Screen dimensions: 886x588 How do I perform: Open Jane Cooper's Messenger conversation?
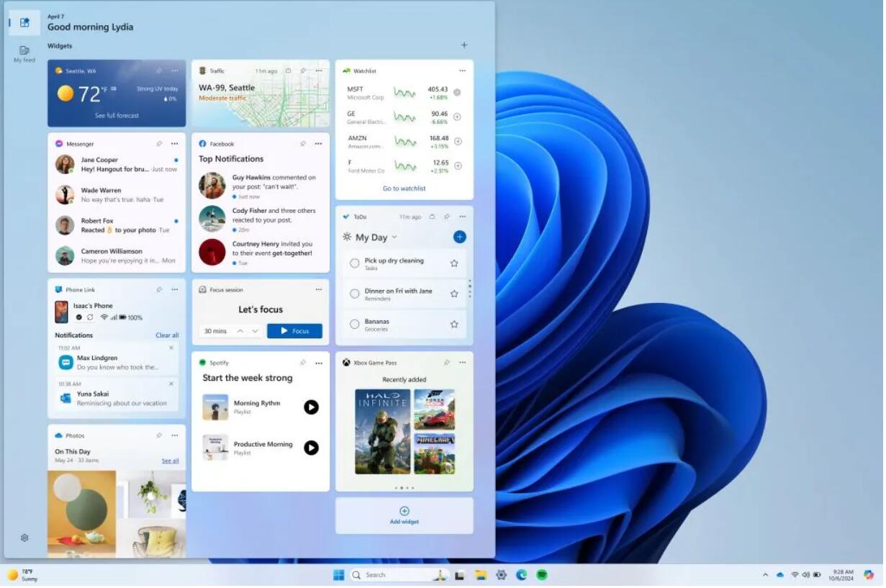117,166
